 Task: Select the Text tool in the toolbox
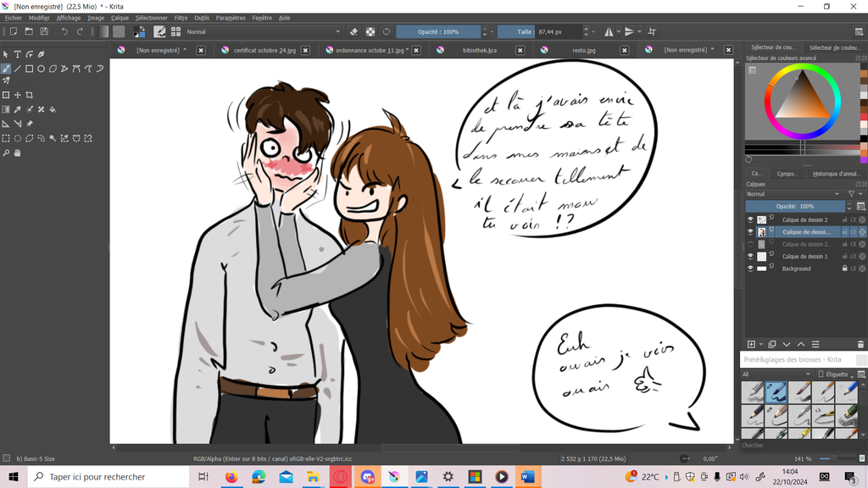17,55
